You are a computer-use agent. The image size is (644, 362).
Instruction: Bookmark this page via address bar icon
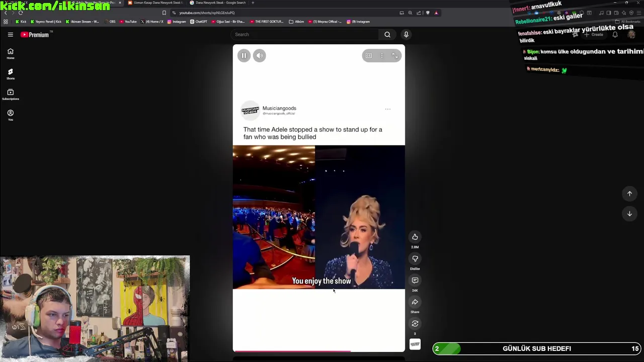(164, 13)
